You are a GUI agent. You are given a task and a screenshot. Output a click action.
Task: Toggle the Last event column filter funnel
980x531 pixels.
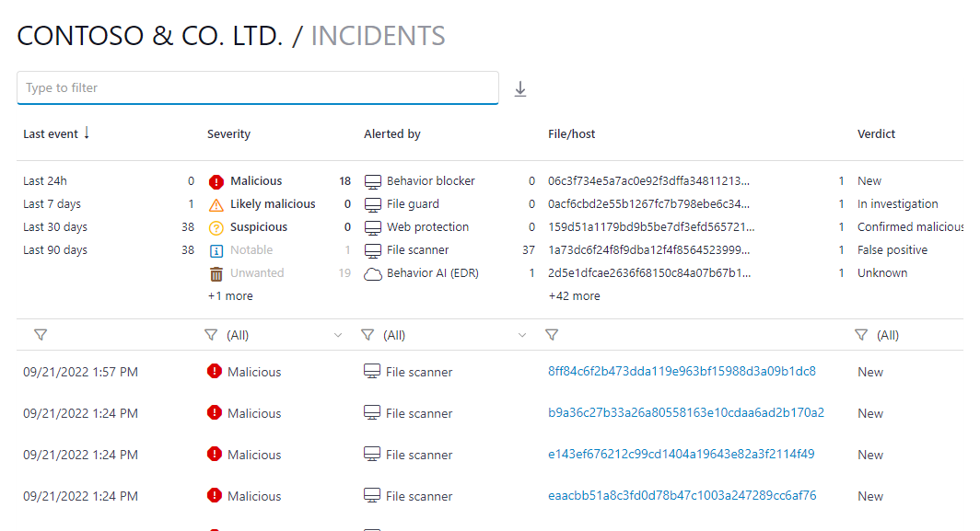(x=41, y=334)
